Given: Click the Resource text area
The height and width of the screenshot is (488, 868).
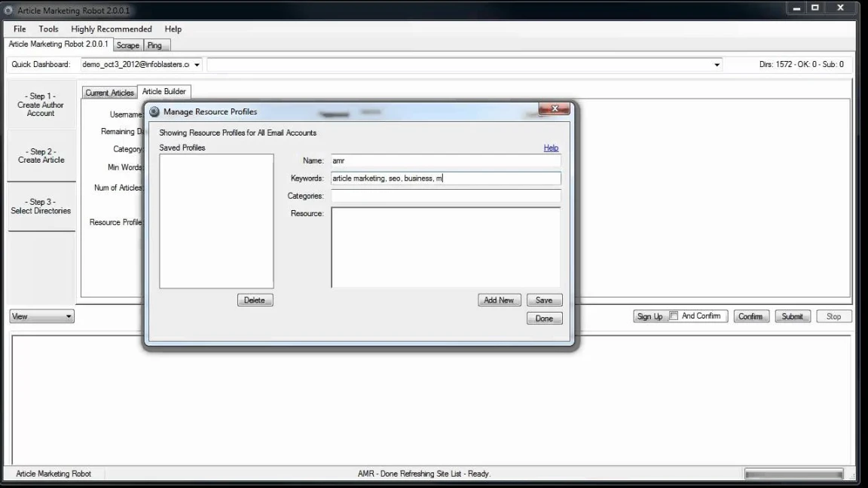Looking at the screenshot, I should pyautogui.click(x=445, y=247).
